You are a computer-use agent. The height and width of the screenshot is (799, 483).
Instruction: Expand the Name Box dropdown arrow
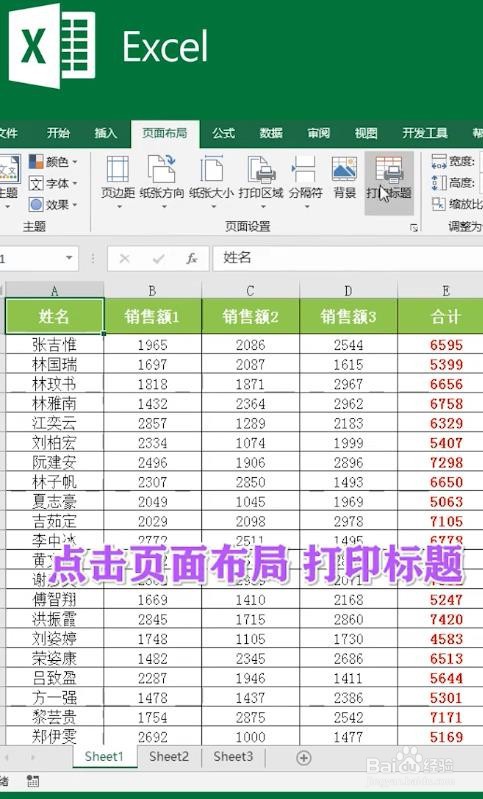click(69, 258)
